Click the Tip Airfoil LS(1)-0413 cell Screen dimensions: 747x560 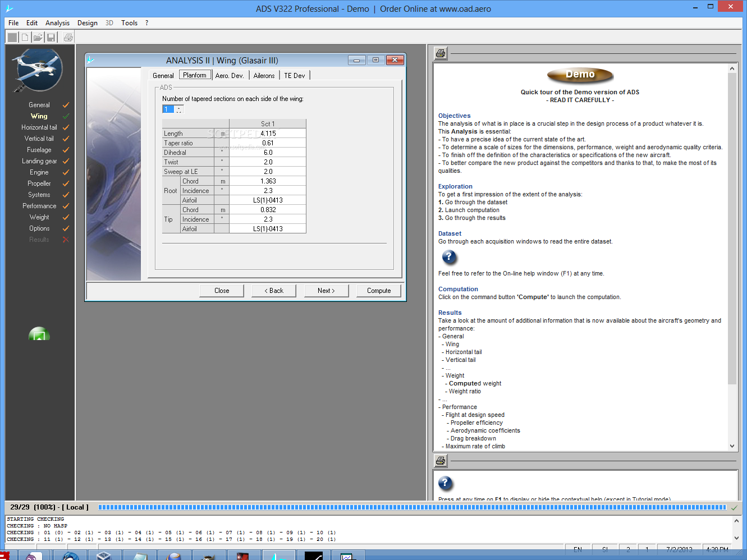pyautogui.click(x=268, y=229)
